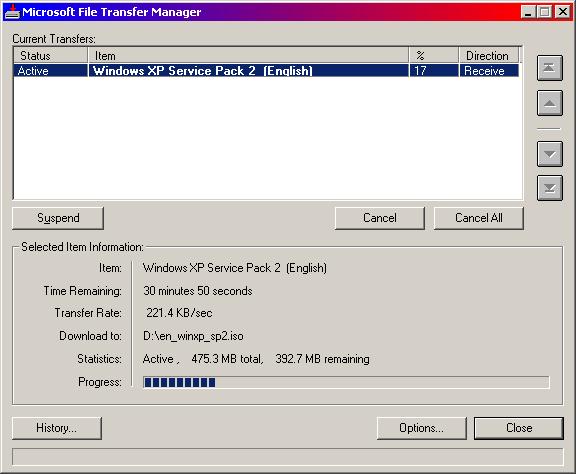Cancel the selected transfer
The height and width of the screenshot is (474, 576).
380,218
